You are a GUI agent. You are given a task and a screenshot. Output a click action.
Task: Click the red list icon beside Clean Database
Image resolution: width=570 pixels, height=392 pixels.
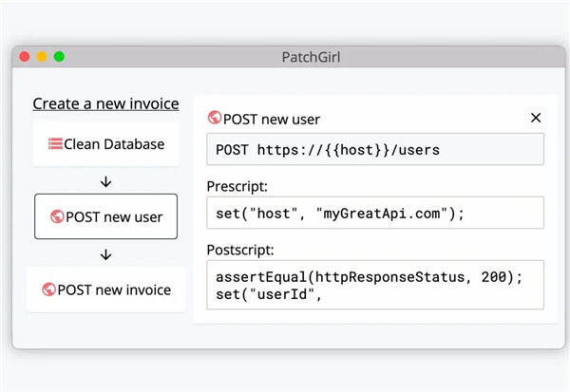pyautogui.click(x=55, y=144)
